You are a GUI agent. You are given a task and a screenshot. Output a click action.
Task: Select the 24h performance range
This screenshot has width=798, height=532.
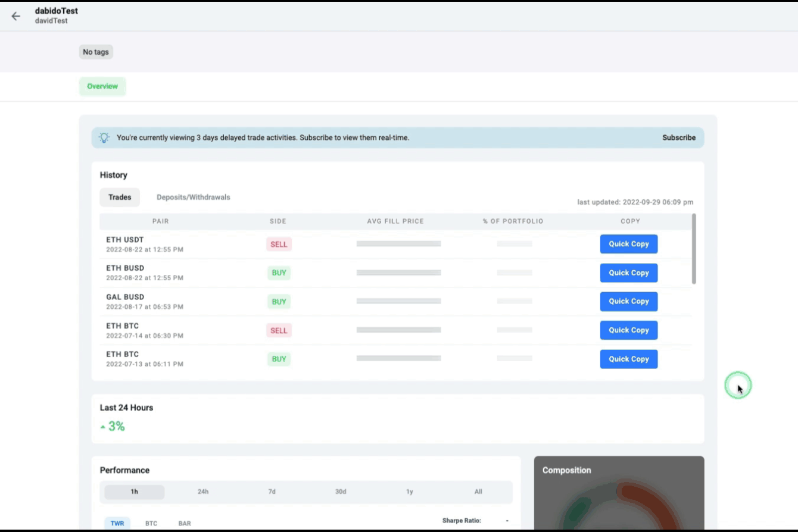click(203, 492)
